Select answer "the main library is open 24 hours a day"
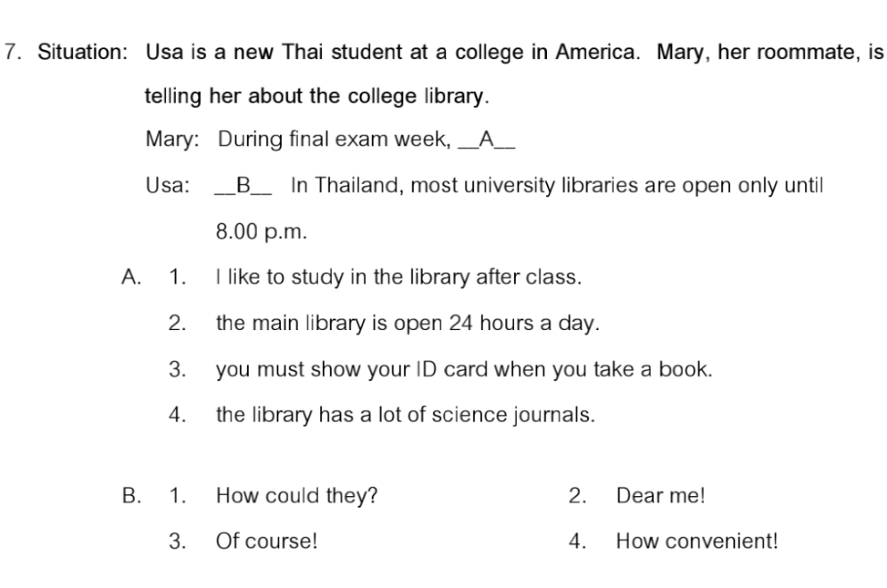Image resolution: width=887 pixels, height=588 pixels. 406,323
